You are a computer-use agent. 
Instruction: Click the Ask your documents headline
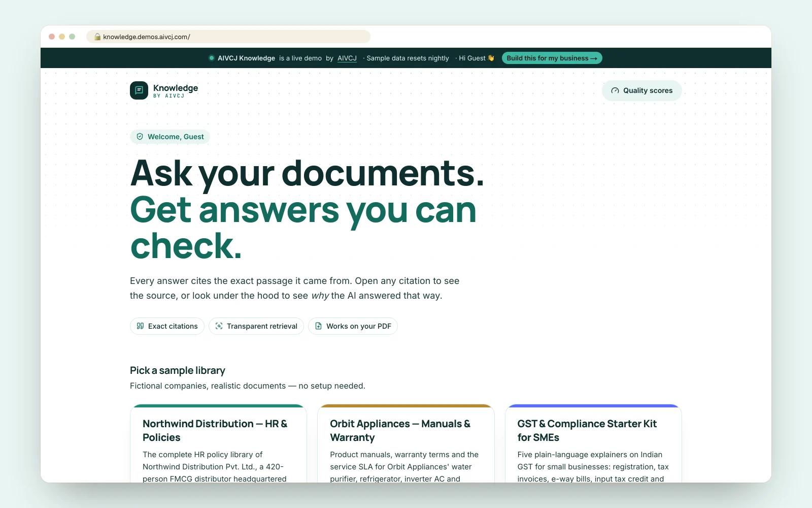[x=307, y=173]
